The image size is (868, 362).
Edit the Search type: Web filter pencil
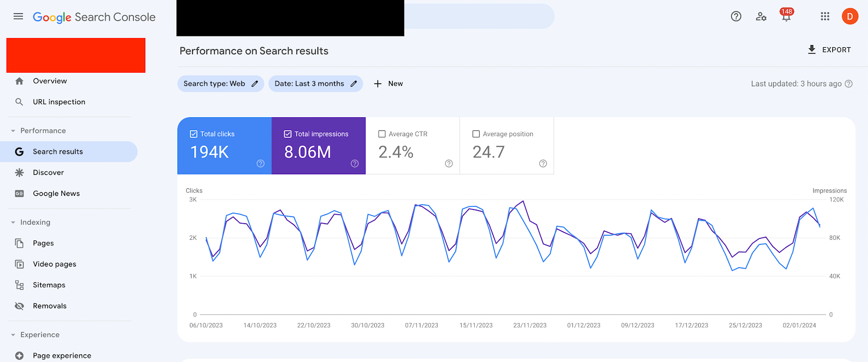click(x=254, y=84)
